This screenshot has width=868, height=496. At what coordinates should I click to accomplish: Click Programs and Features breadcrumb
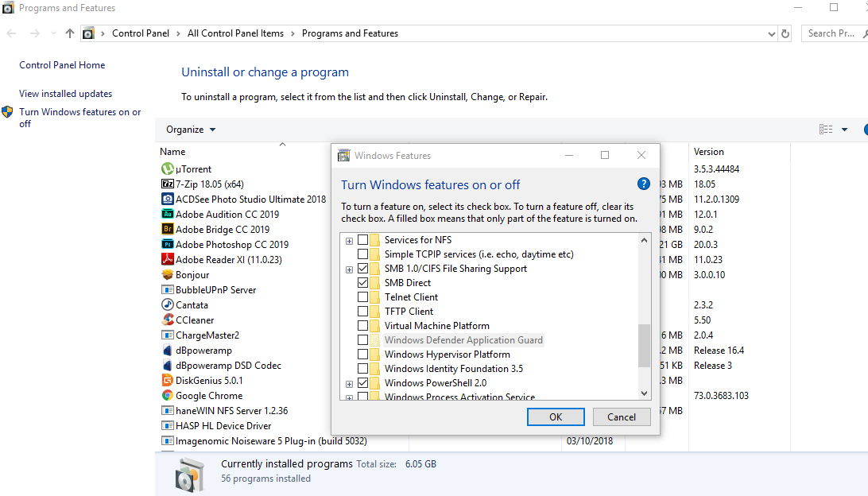pyautogui.click(x=350, y=33)
